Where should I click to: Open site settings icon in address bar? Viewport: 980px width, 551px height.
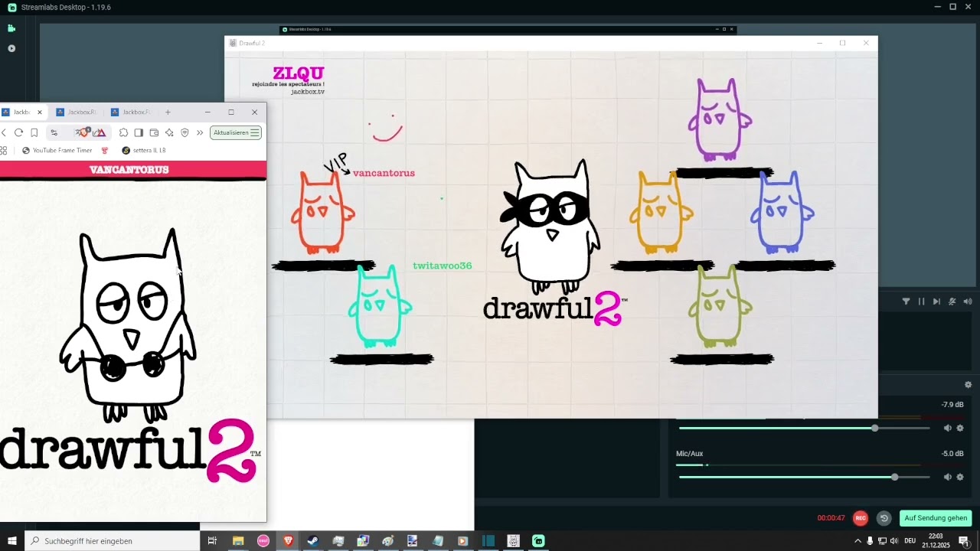54,132
